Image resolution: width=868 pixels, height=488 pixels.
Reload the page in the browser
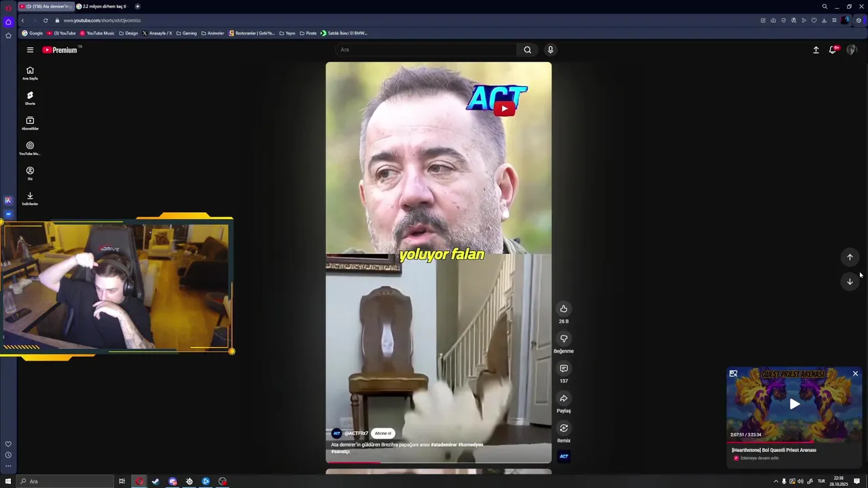tap(45, 20)
